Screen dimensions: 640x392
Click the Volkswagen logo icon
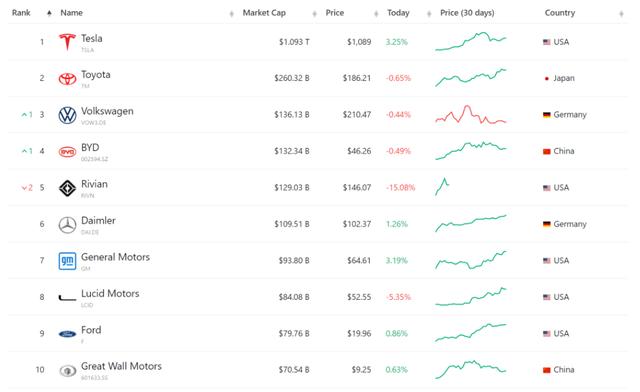pos(67,115)
